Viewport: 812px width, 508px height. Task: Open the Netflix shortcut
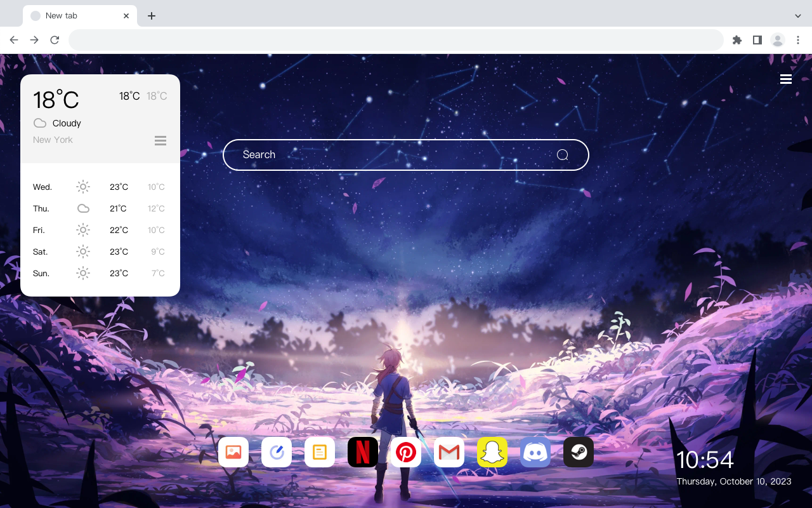click(363, 452)
